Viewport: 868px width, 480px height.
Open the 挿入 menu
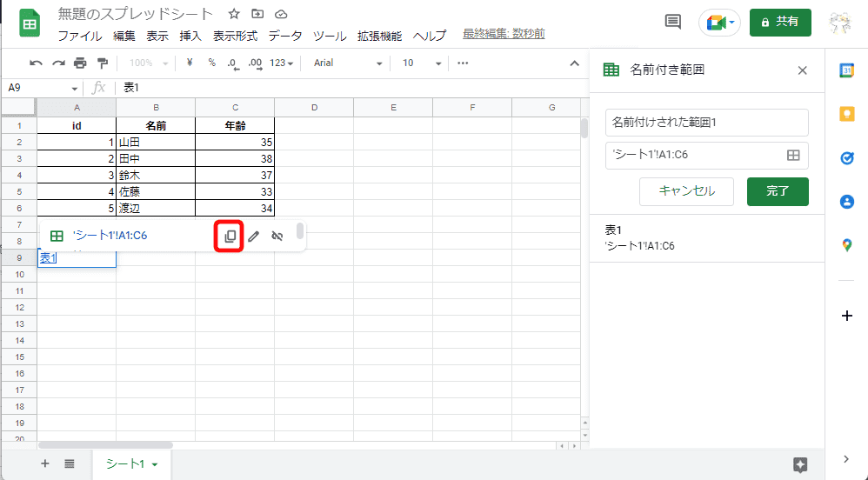click(x=190, y=36)
